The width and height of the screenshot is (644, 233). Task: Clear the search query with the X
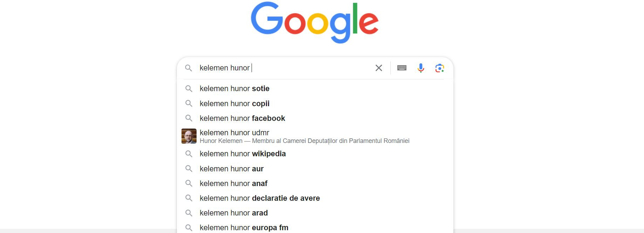click(379, 68)
